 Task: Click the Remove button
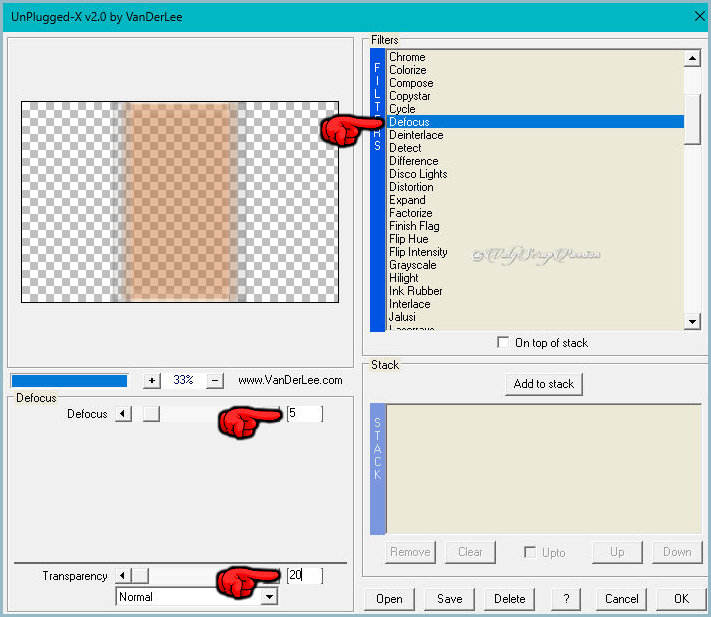pos(410,552)
